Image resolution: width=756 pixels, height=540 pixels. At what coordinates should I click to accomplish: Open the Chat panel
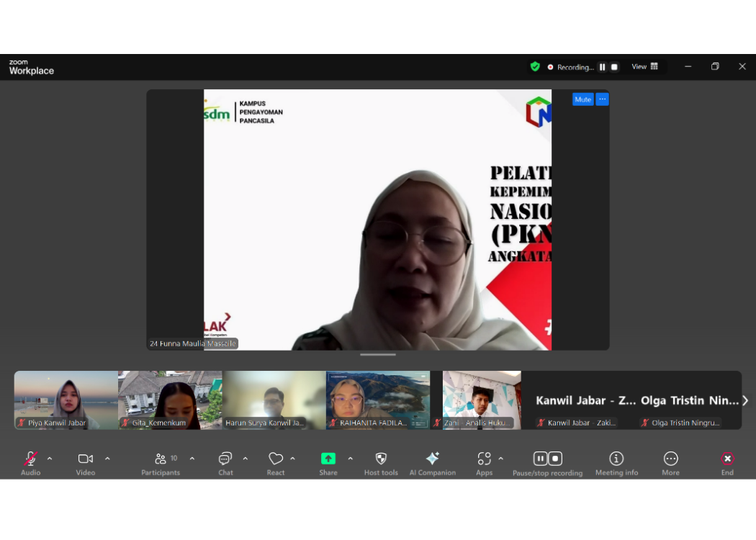[225, 459]
